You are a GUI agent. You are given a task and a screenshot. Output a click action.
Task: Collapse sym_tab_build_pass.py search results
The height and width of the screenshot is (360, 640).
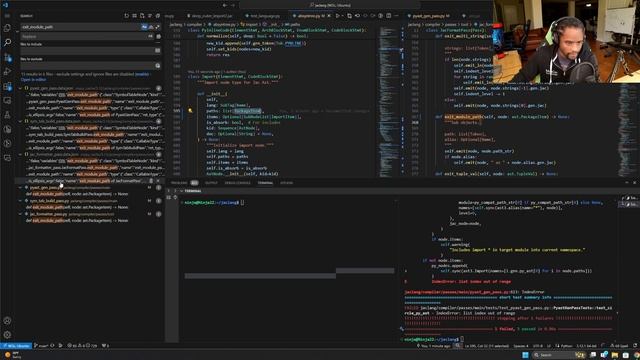click(20, 201)
